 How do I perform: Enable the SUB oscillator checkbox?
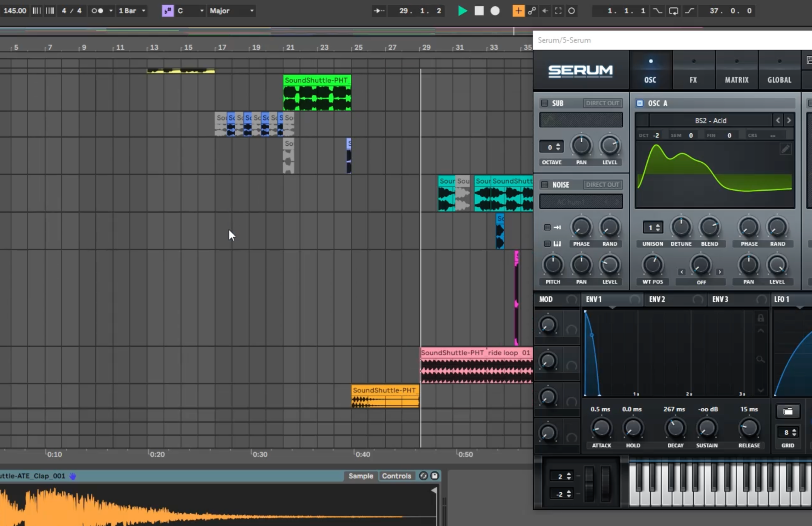click(x=544, y=103)
